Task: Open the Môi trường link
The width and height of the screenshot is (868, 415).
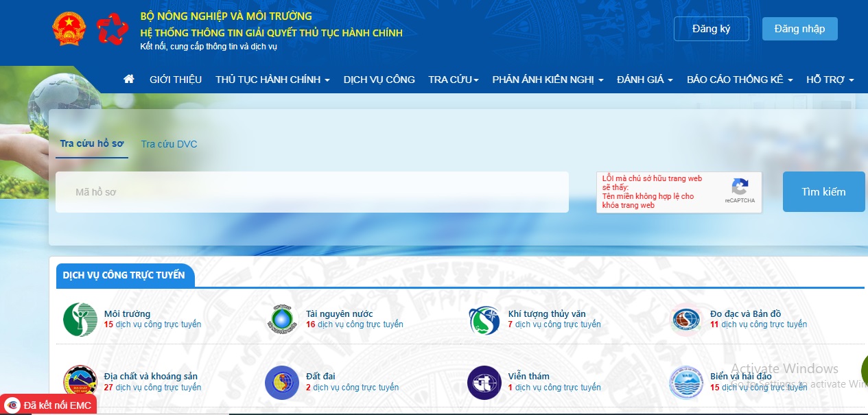Action: point(127,314)
